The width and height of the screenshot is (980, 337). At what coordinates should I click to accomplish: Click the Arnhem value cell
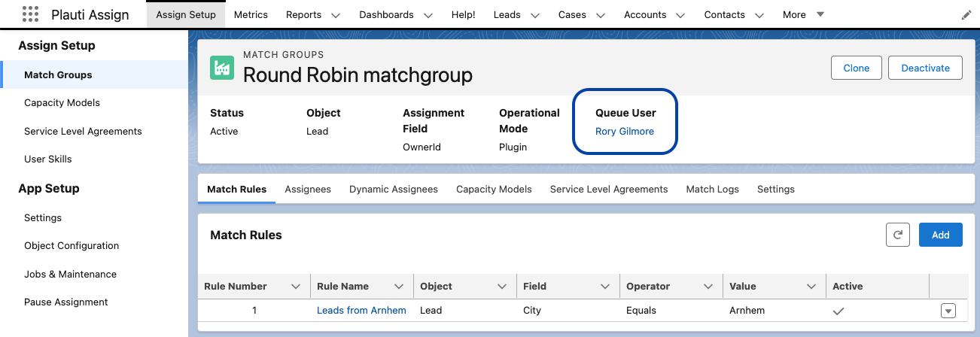tap(773, 311)
